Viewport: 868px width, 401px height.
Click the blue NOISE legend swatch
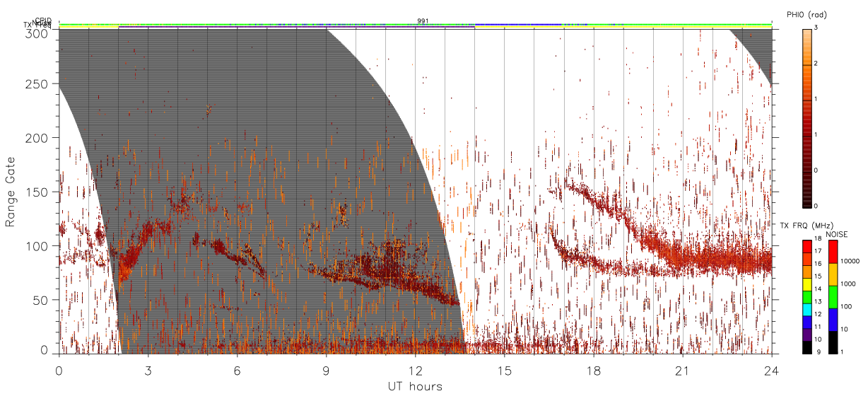833,319
